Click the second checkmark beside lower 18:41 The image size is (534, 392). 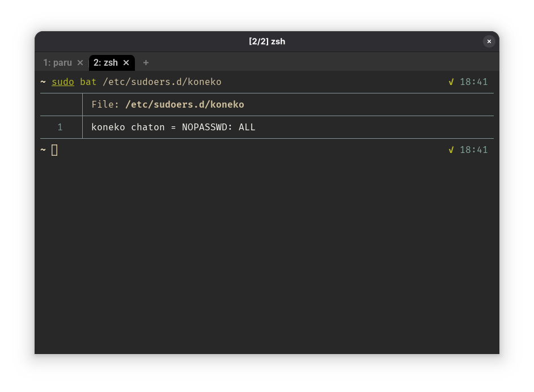coord(451,150)
